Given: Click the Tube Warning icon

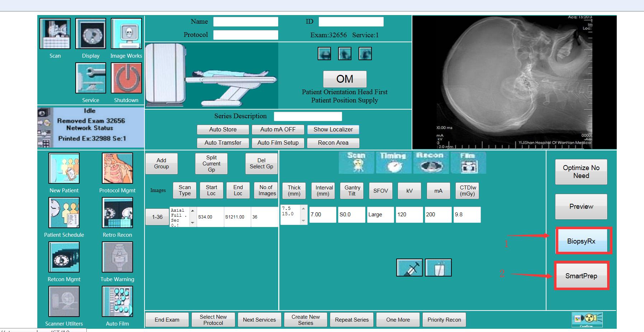Looking at the screenshot, I should [x=117, y=257].
